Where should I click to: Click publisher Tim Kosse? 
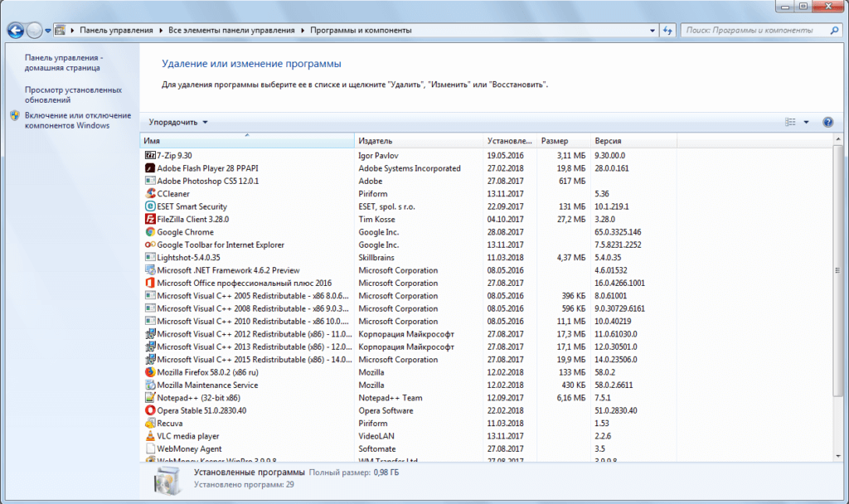[x=376, y=219]
